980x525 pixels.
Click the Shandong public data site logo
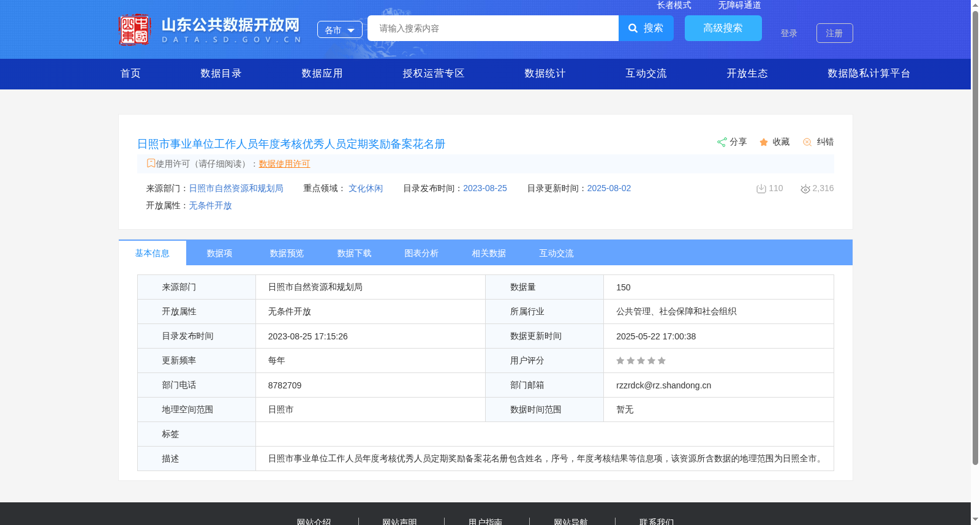coord(209,29)
